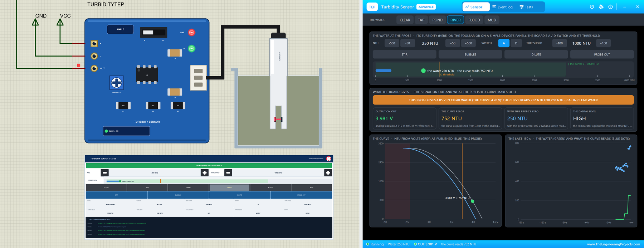644x248 pixels.
Task: Click the TEP logo badge
Action: pyautogui.click(x=372, y=7)
